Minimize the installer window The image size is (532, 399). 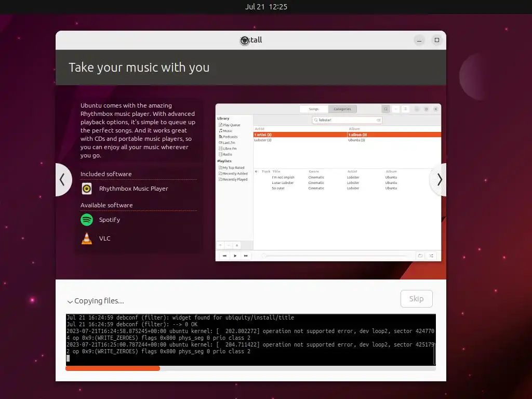[419, 41]
